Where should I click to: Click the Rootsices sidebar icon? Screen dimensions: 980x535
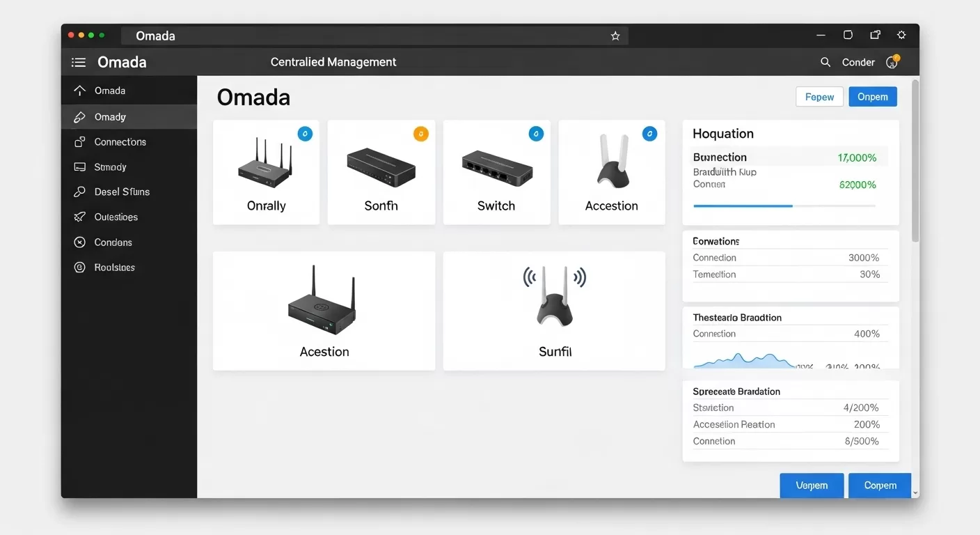pyautogui.click(x=80, y=267)
